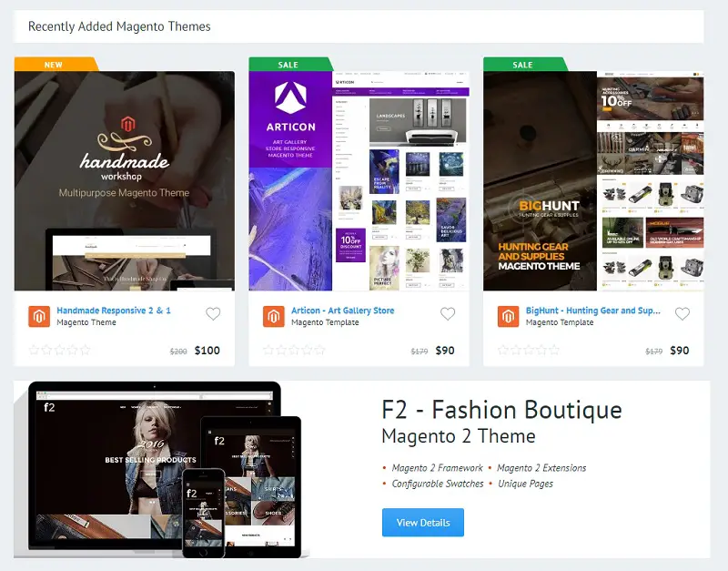Click the SALE badge on Articon theme
Image resolution: width=728 pixels, height=571 pixels.
coord(290,64)
